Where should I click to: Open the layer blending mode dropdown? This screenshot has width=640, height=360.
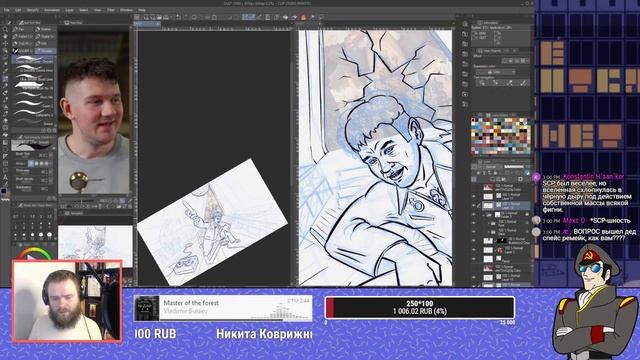(491, 167)
